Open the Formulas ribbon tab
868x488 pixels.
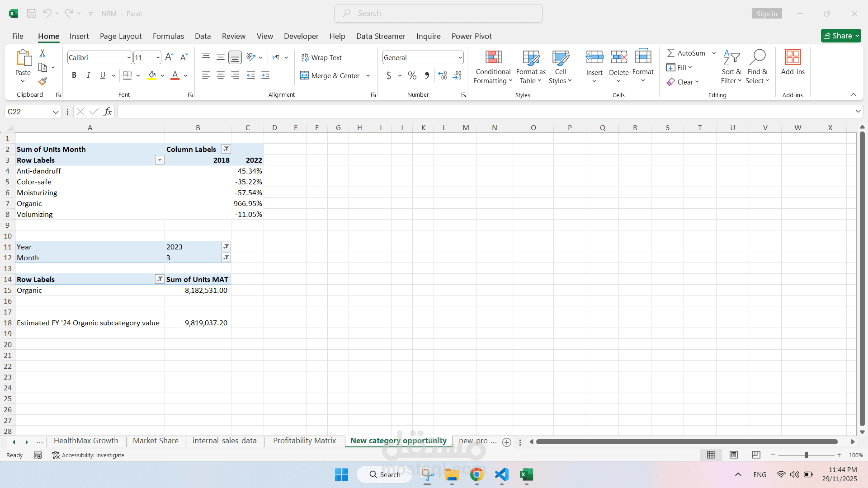[168, 36]
